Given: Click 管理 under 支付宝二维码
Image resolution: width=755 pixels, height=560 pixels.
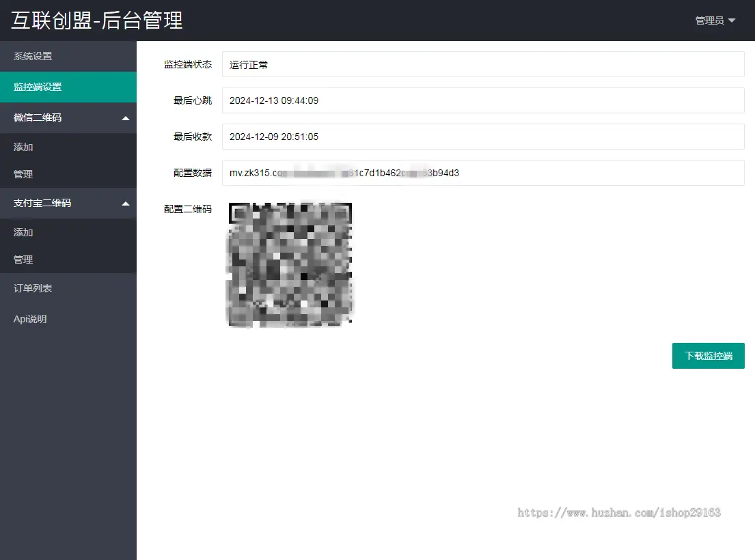Looking at the screenshot, I should (68, 260).
